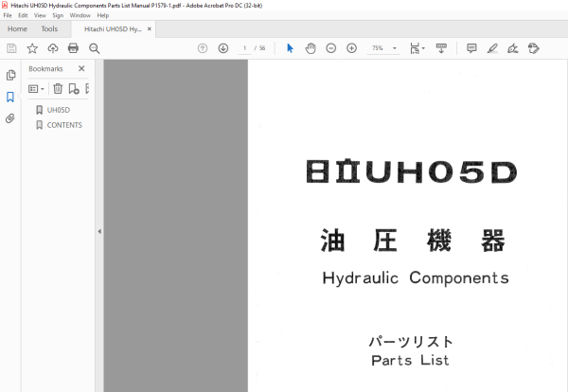This screenshot has height=392, width=568.
Task: Click the Parts List text
Action: (410, 361)
